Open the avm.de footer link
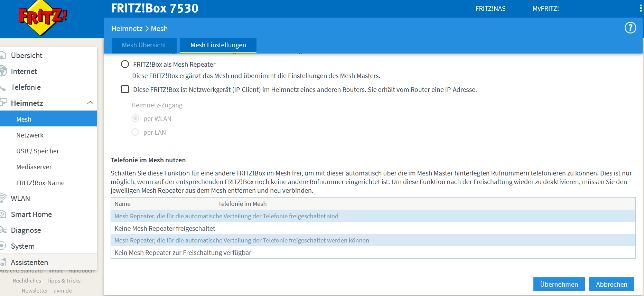Image resolution: width=644 pixels, height=296 pixels. tap(63, 290)
